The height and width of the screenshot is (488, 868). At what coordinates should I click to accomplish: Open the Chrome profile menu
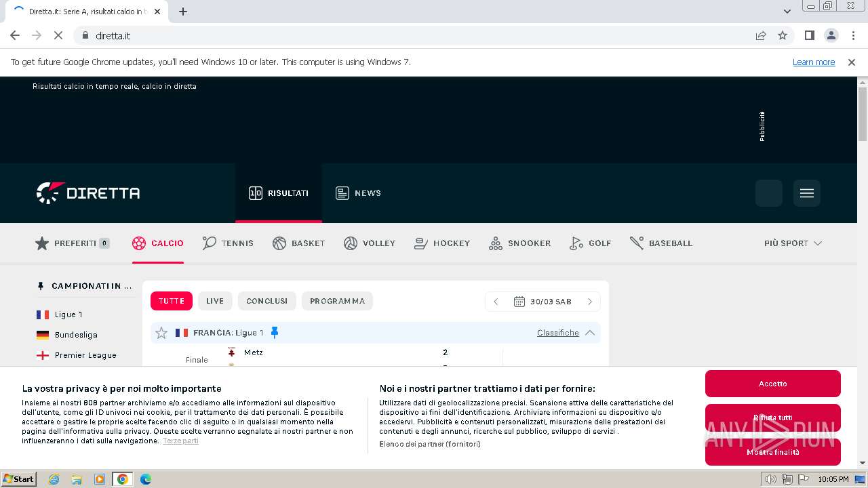tap(831, 35)
